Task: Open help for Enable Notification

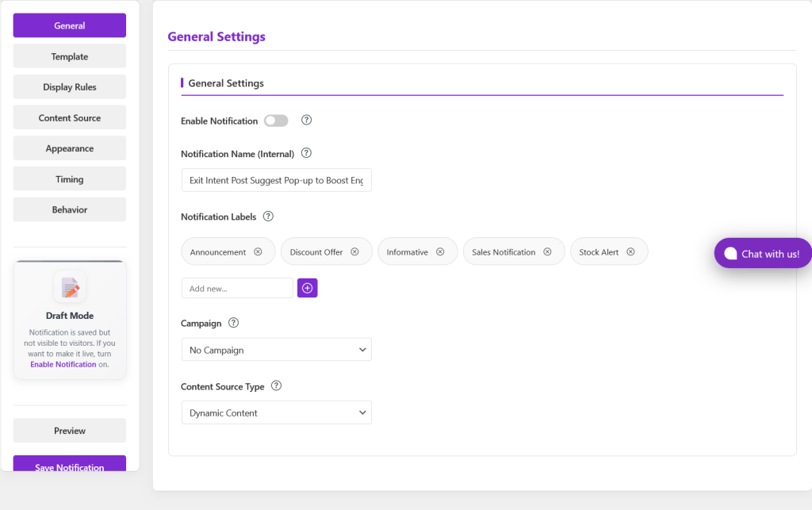Action: coord(307,120)
